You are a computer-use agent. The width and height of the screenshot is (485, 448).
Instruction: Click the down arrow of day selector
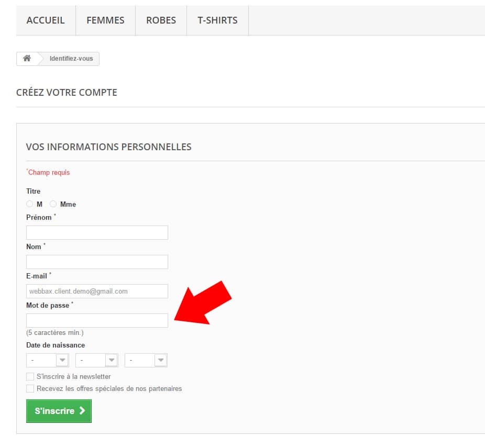click(62, 361)
